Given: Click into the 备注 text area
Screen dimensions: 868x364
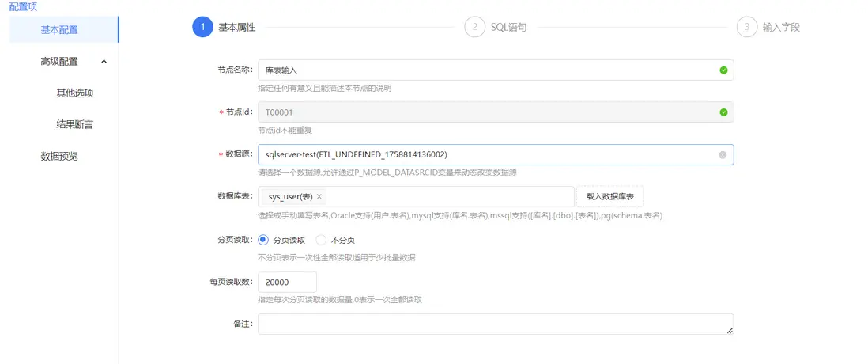Looking at the screenshot, I should pos(496,324).
